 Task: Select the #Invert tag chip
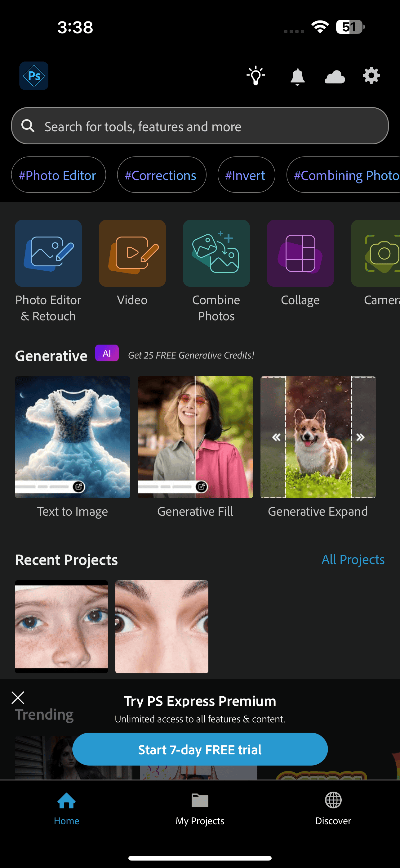(x=246, y=175)
